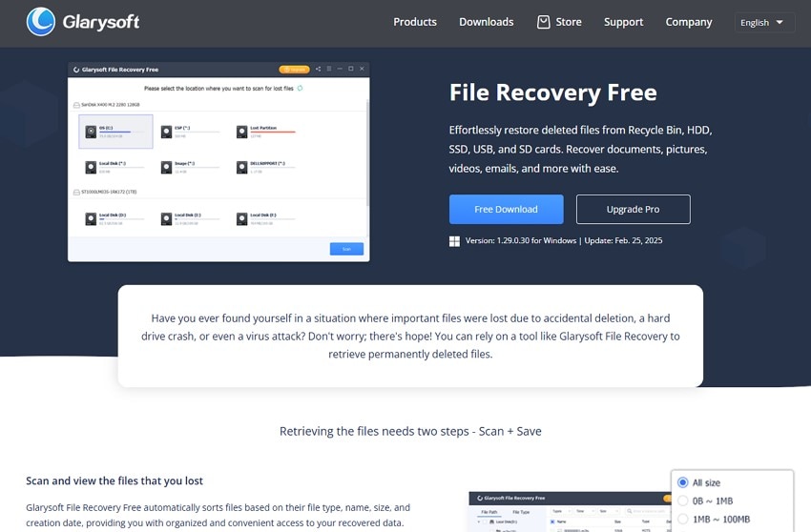The image size is (811, 532).
Task: Click the ST1000LM035 disk header icon
Action: 76,193
